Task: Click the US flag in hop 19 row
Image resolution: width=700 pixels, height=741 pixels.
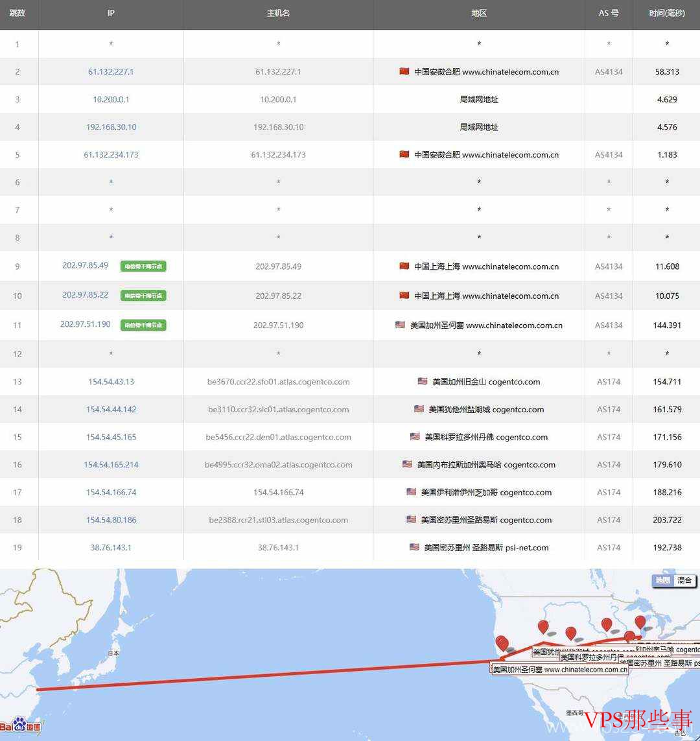Action: point(414,547)
